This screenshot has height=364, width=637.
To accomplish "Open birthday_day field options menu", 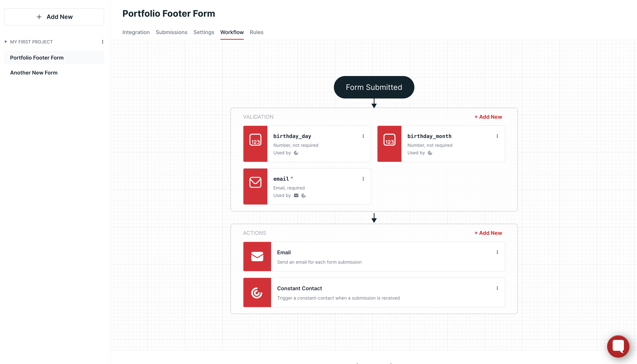I will click(x=363, y=136).
